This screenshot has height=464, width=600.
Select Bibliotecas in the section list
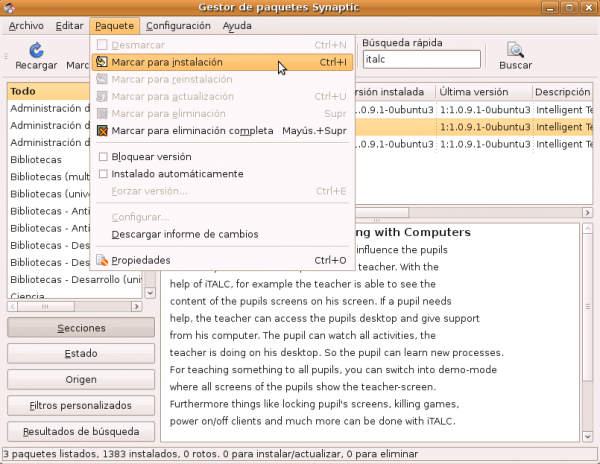click(36, 160)
